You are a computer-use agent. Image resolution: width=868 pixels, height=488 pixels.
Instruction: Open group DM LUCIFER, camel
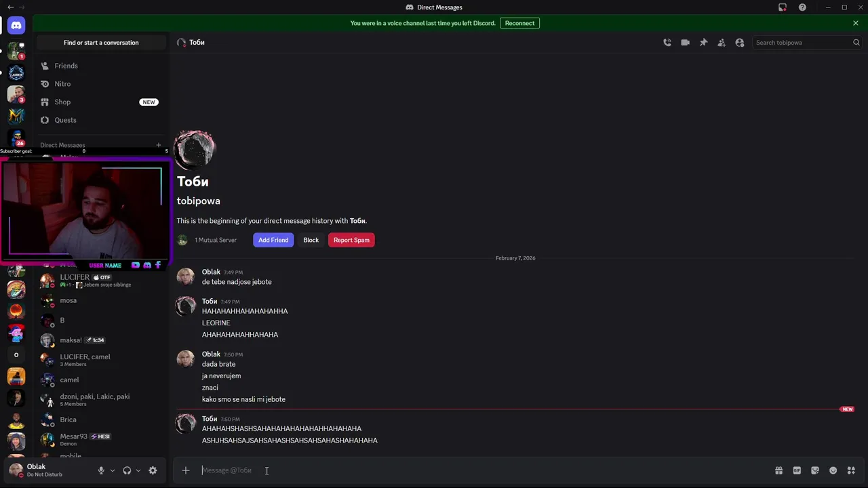tap(101, 360)
